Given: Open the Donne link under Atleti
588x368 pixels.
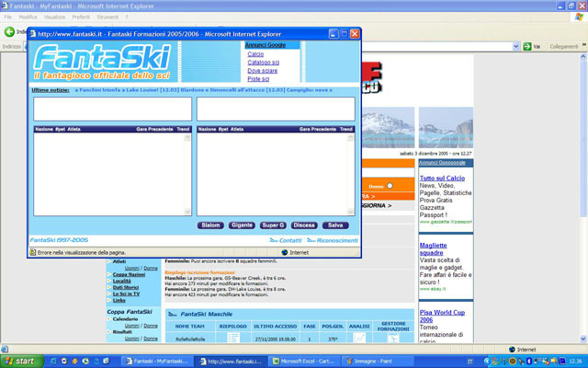Looking at the screenshot, I should coord(151,268).
